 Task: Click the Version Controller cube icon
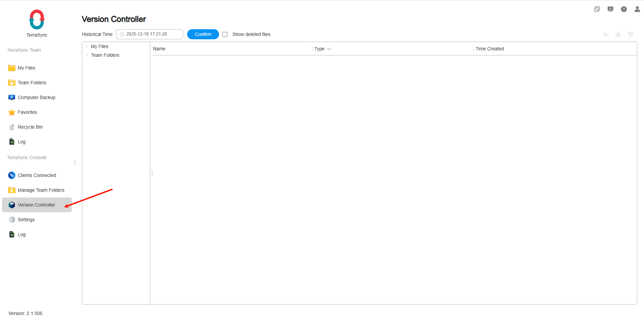(12, 205)
